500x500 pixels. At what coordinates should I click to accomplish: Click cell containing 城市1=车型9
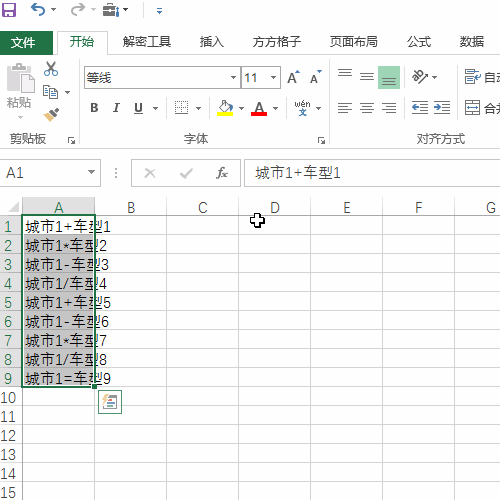coord(59,378)
